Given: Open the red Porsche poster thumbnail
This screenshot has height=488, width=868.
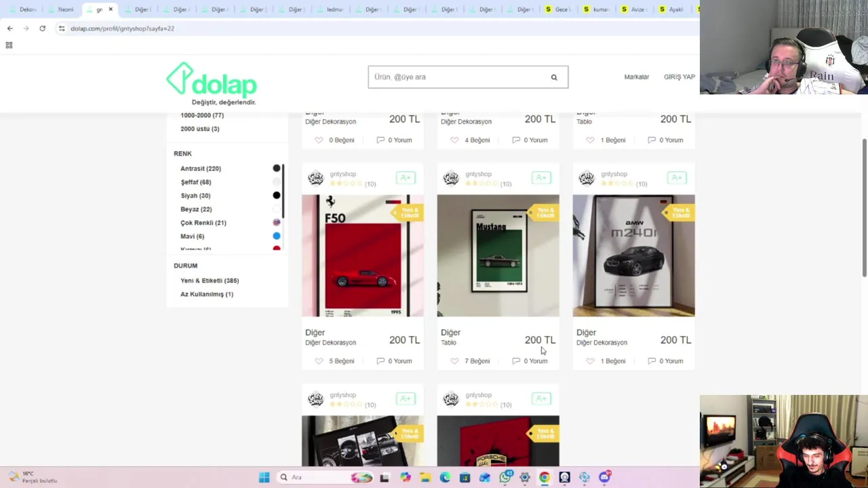Looking at the screenshot, I should click(498, 441).
